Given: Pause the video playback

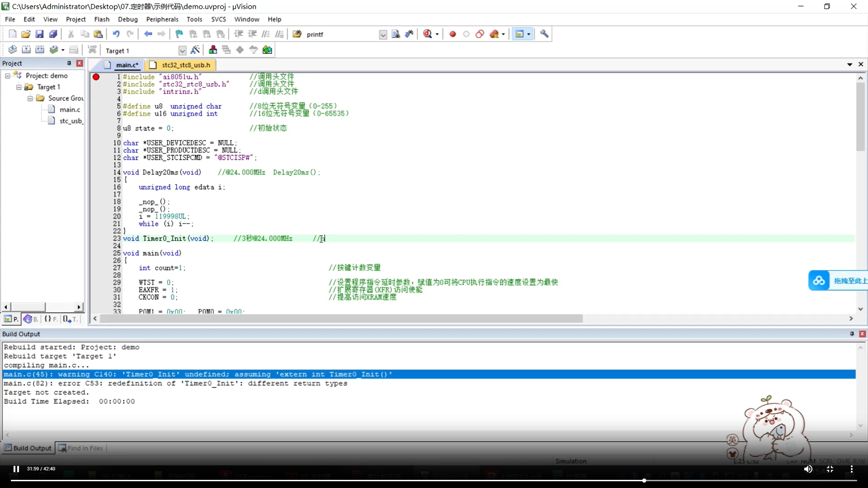Looking at the screenshot, I should (x=16, y=469).
